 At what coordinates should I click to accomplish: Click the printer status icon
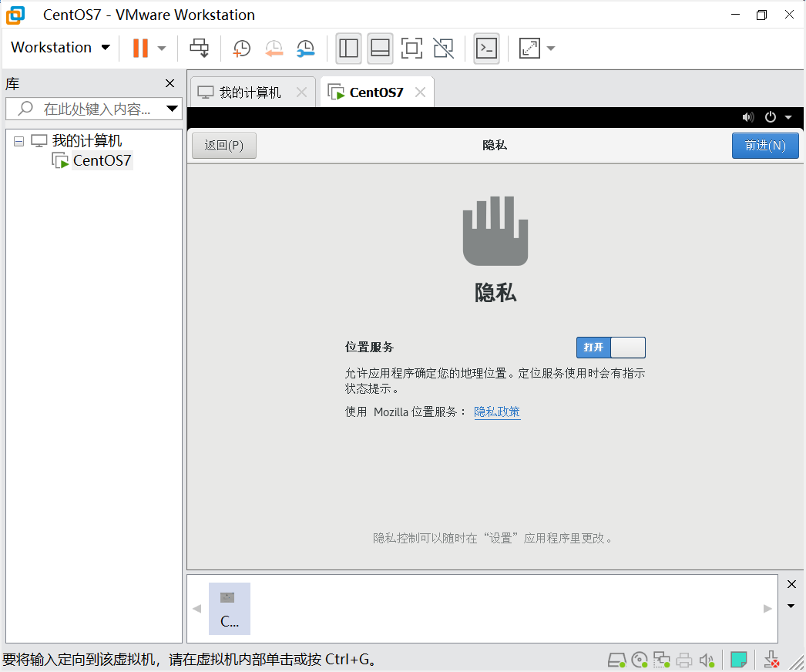(683, 660)
